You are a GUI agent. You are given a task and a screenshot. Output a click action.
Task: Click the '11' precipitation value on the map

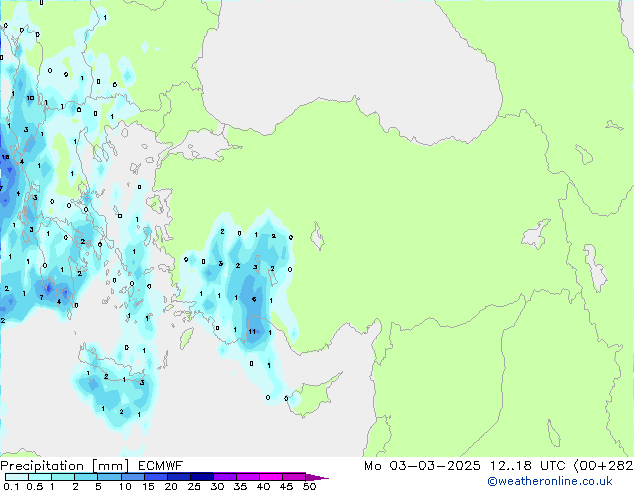(x=252, y=332)
